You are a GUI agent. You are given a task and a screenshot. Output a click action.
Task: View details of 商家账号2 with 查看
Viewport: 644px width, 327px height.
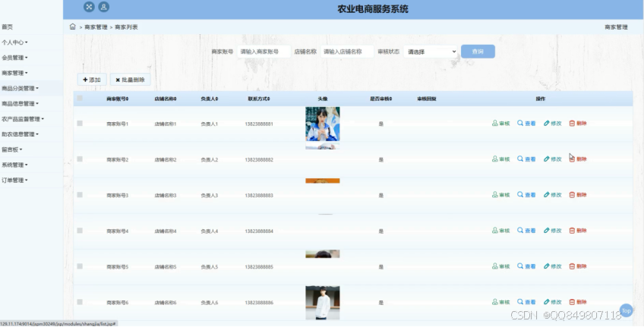coord(526,159)
